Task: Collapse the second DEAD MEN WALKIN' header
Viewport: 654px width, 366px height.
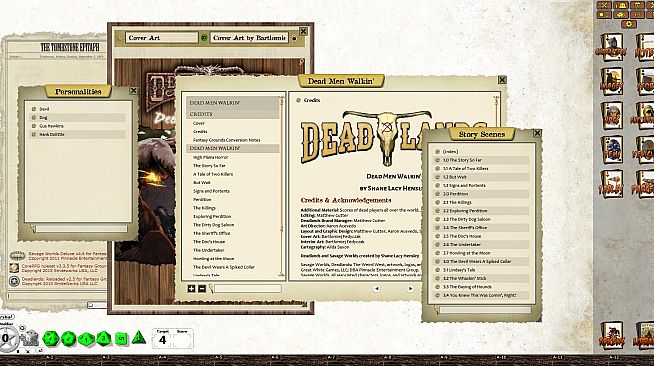Action: pos(232,148)
